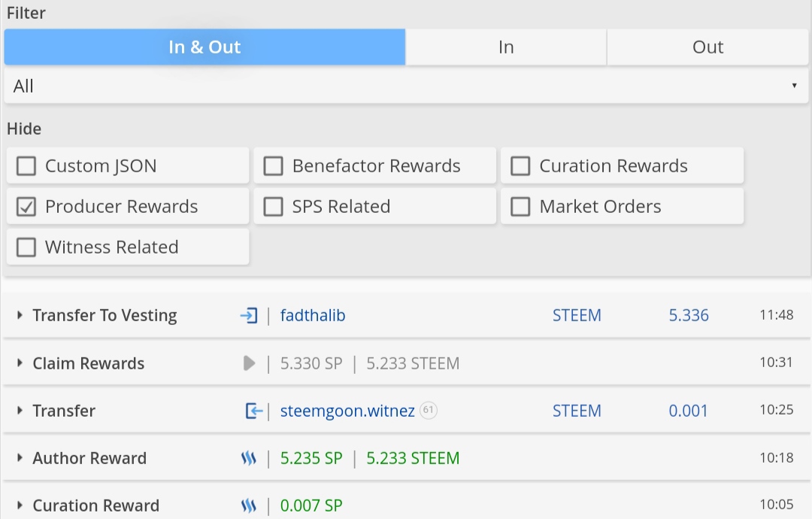Screen dimensions: 812x519
Task: Select the Out filter tab
Action: [x=707, y=47]
